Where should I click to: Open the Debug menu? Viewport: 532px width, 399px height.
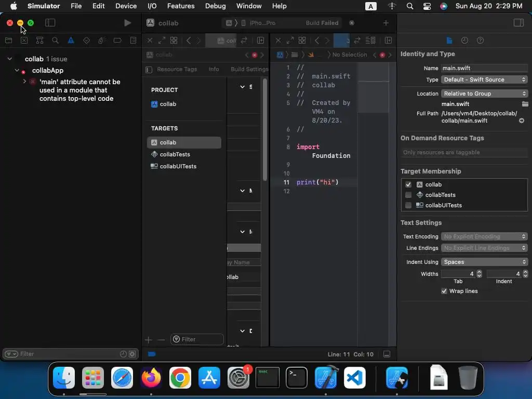click(x=216, y=6)
